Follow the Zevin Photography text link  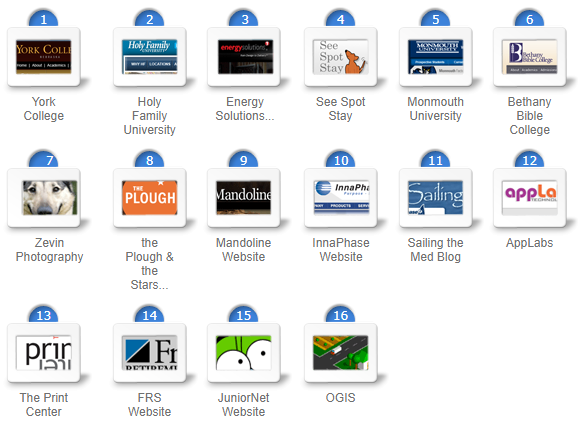point(50,250)
